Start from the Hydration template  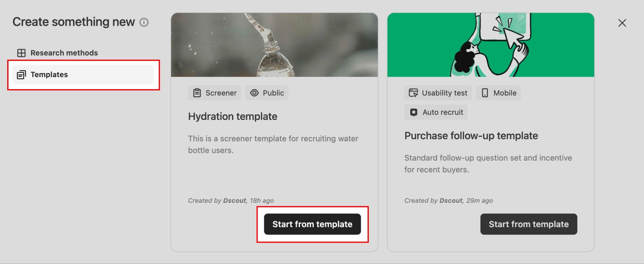point(312,224)
